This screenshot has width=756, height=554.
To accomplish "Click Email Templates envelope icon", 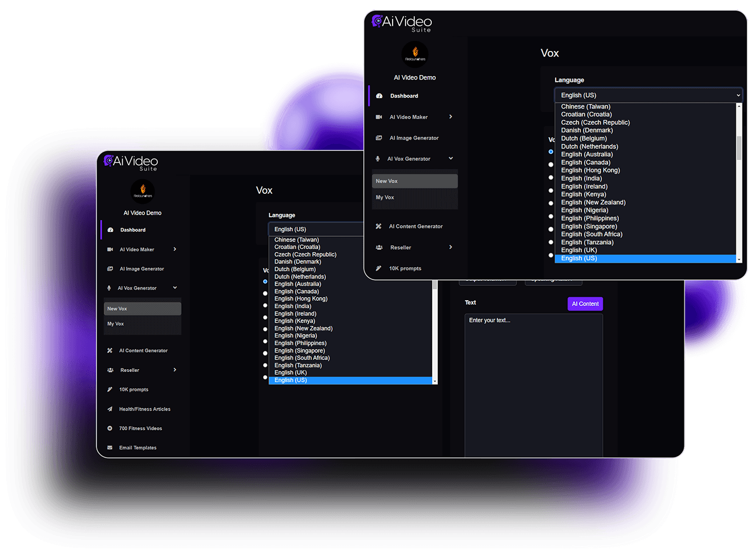I will 110,448.
